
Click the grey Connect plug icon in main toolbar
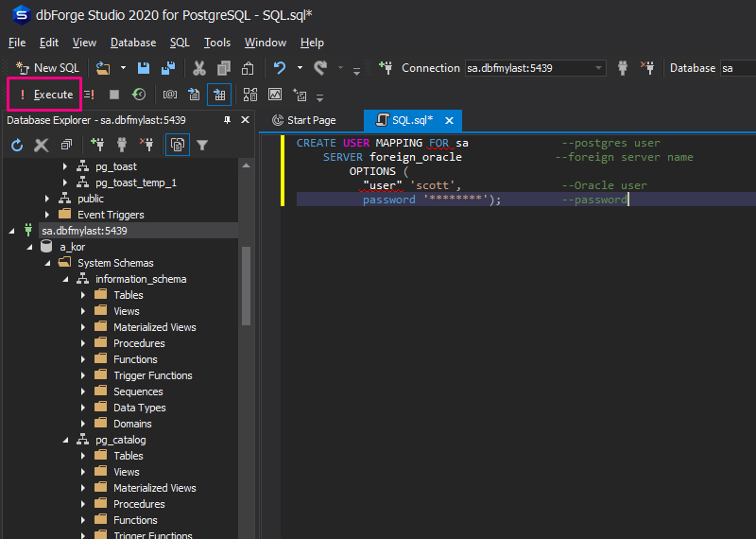pyautogui.click(x=623, y=68)
